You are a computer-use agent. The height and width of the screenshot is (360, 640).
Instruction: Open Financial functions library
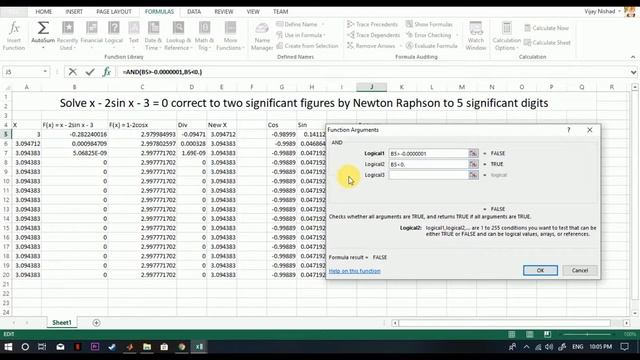(91, 36)
